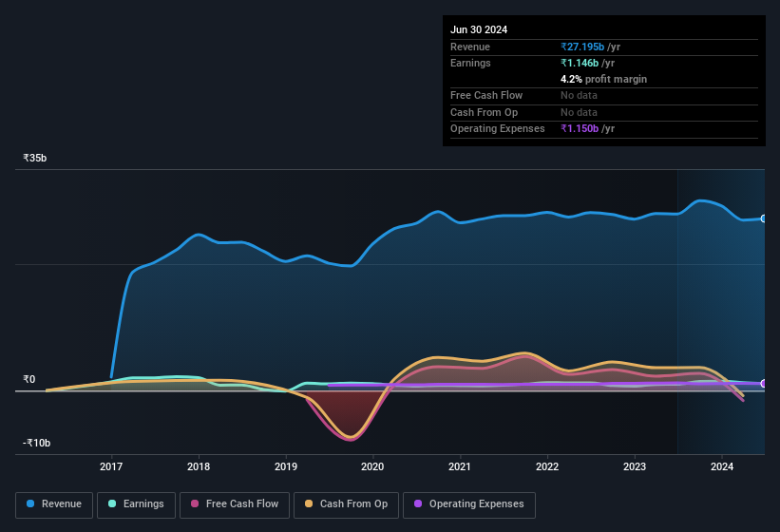Click the 2022 x-axis label
Screen dimensions: 780x532
pos(547,466)
